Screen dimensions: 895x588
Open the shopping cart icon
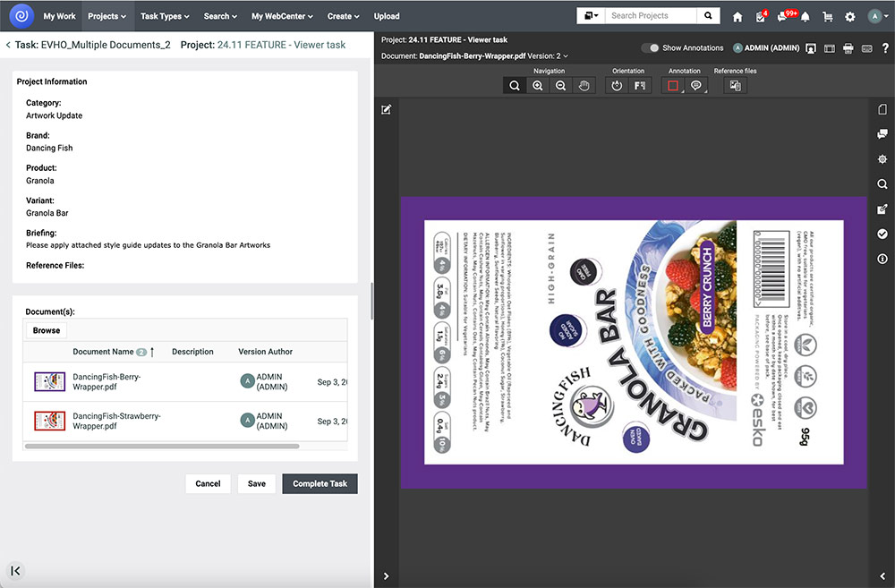[828, 16]
